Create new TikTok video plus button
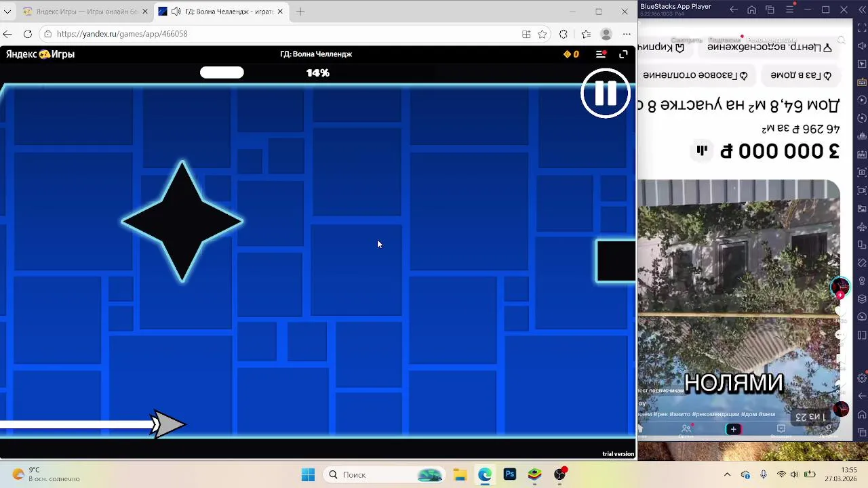This screenshot has height=488, width=868. point(733,429)
